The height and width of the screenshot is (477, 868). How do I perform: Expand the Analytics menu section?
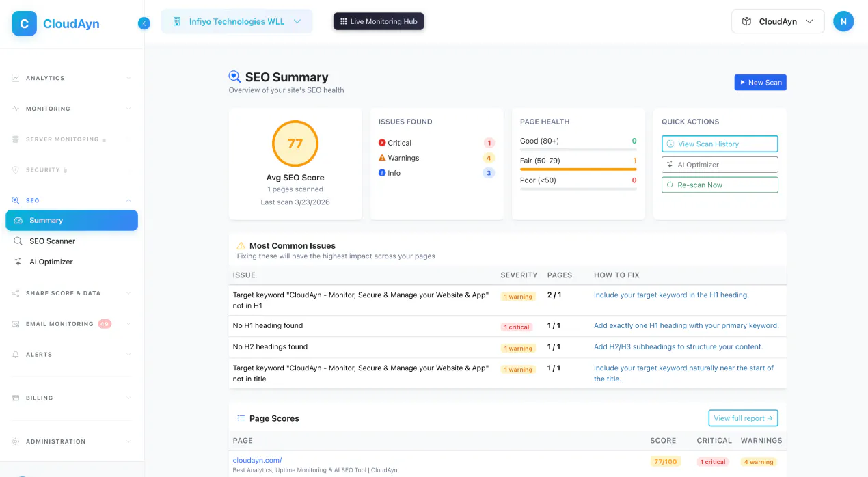pos(128,78)
